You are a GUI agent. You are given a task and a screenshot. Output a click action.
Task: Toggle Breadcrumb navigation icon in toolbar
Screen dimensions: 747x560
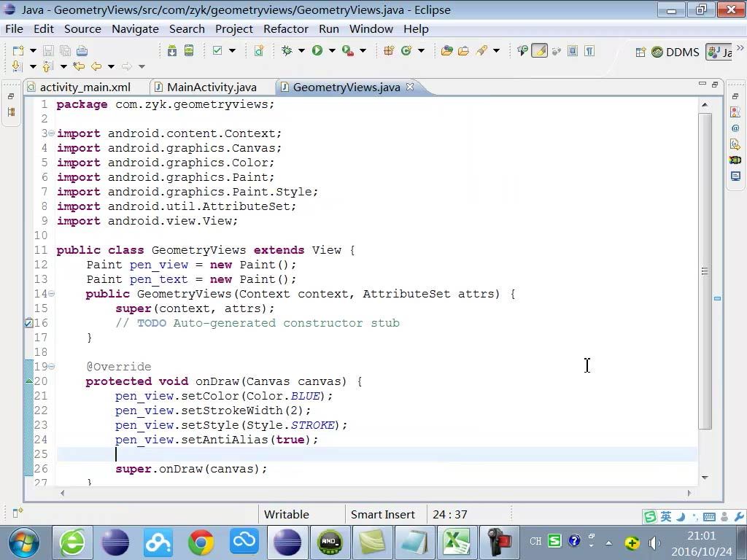pos(522,50)
